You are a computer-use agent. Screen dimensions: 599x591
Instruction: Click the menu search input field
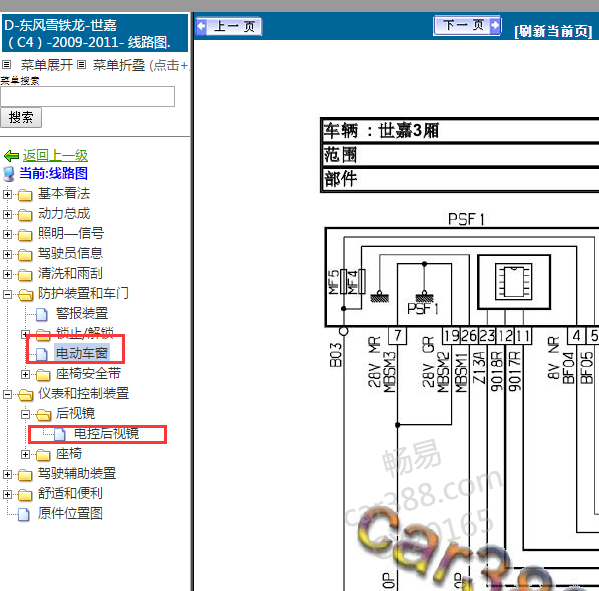point(87,96)
